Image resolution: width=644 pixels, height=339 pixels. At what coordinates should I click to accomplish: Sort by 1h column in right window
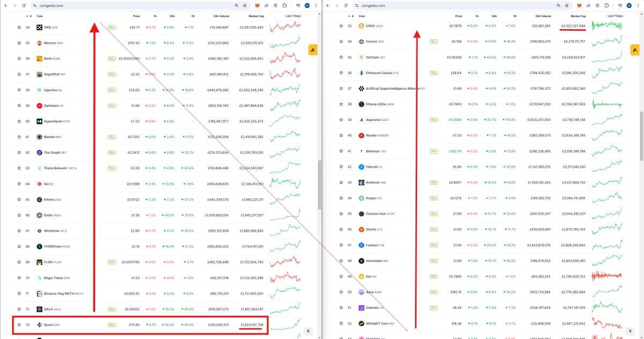(x=477, y=16)
